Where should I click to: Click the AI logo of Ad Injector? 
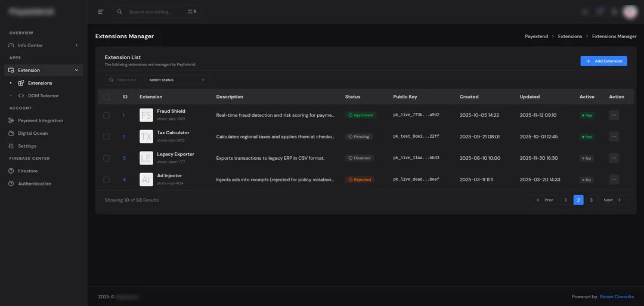click(146, 180)
